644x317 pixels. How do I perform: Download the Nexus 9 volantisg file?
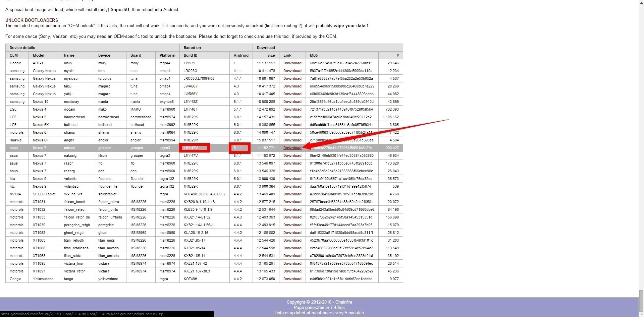tap(292, 186)
